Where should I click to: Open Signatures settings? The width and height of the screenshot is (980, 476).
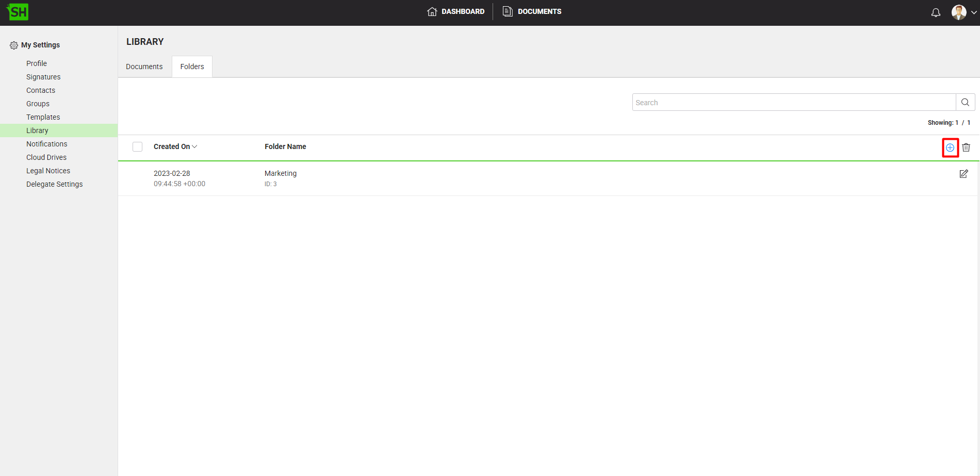[43, 77]
